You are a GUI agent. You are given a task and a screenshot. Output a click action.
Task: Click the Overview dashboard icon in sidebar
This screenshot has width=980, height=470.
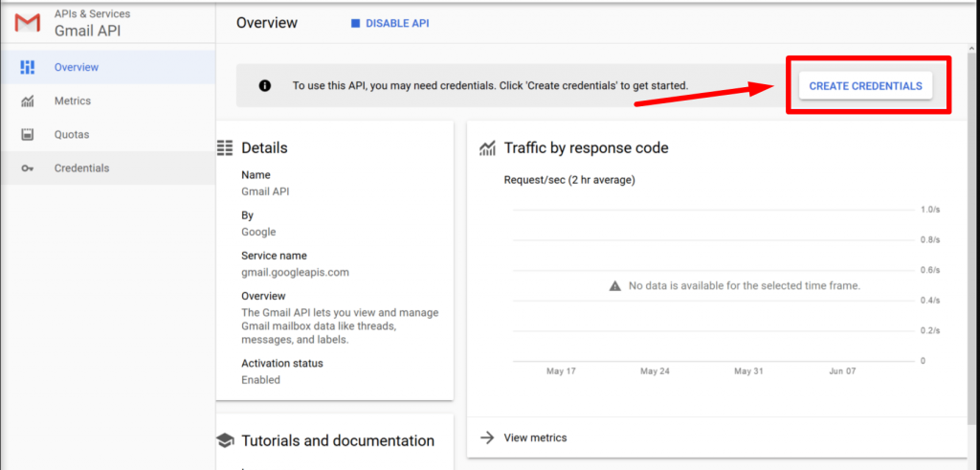point(28,67)
